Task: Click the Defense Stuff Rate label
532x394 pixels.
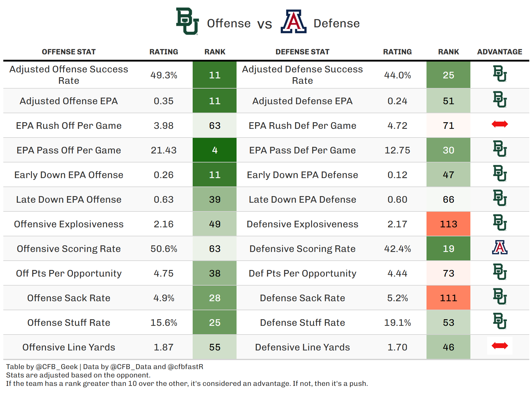Action: 302,323
